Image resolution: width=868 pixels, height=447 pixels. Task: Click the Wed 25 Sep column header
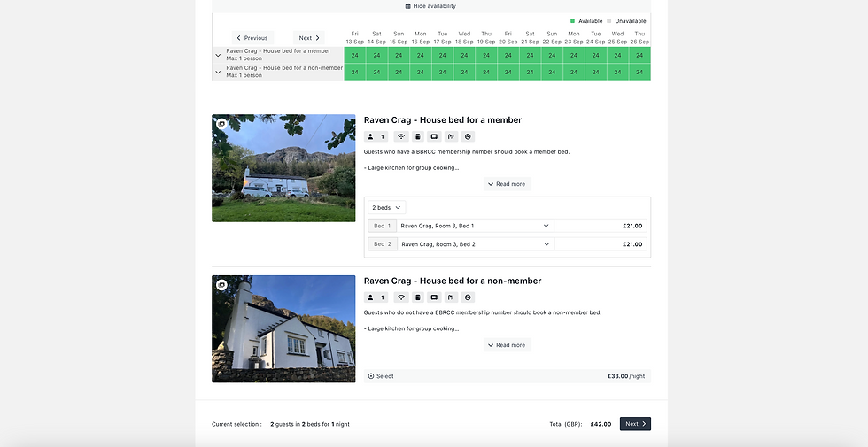click(x=618, y=37)
